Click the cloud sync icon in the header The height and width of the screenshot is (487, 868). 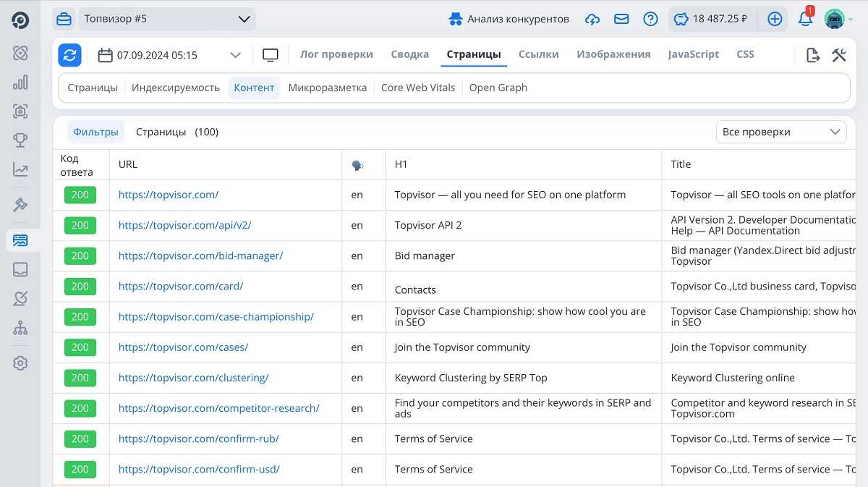click(592, 19)
